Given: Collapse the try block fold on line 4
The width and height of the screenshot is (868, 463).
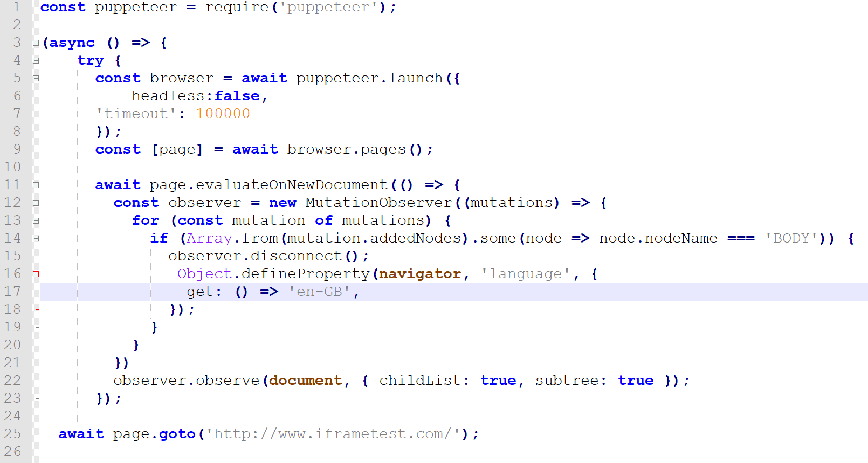Looking at the screenshot, I should [36, 60].
